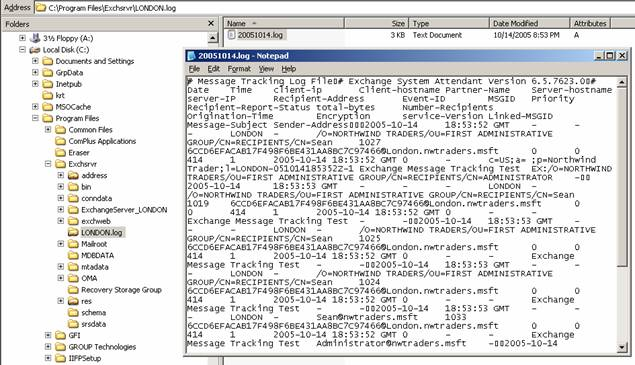The image size is (635, 365).
Task: Click the Eraser folder icon
Action: pyautogui.click(x=61, y=153)
